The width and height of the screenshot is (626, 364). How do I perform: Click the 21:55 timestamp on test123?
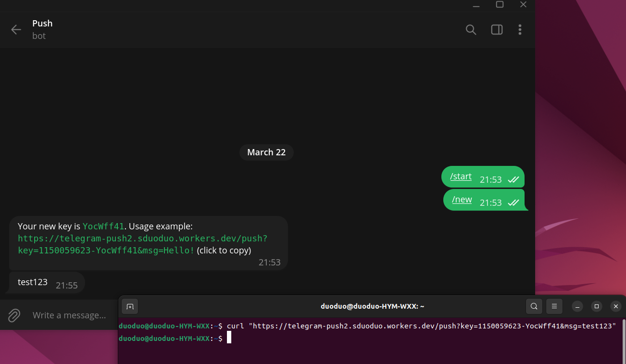coord(66,286)
